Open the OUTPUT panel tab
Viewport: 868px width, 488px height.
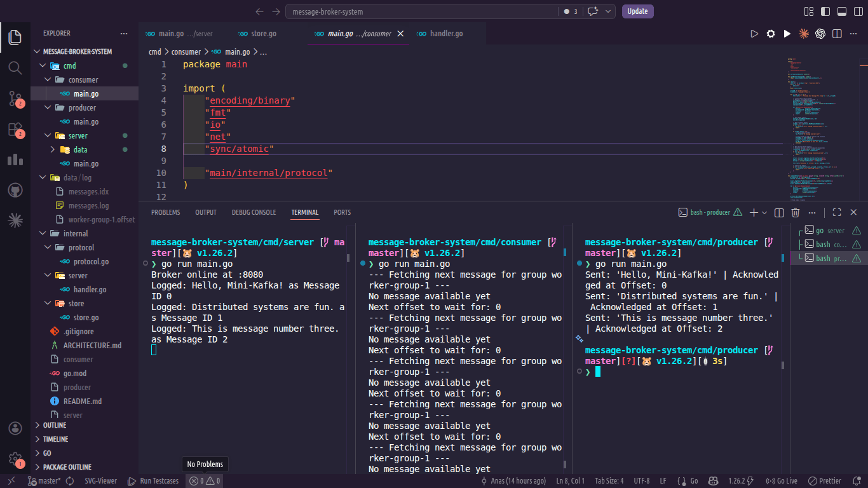pos(206,212)
